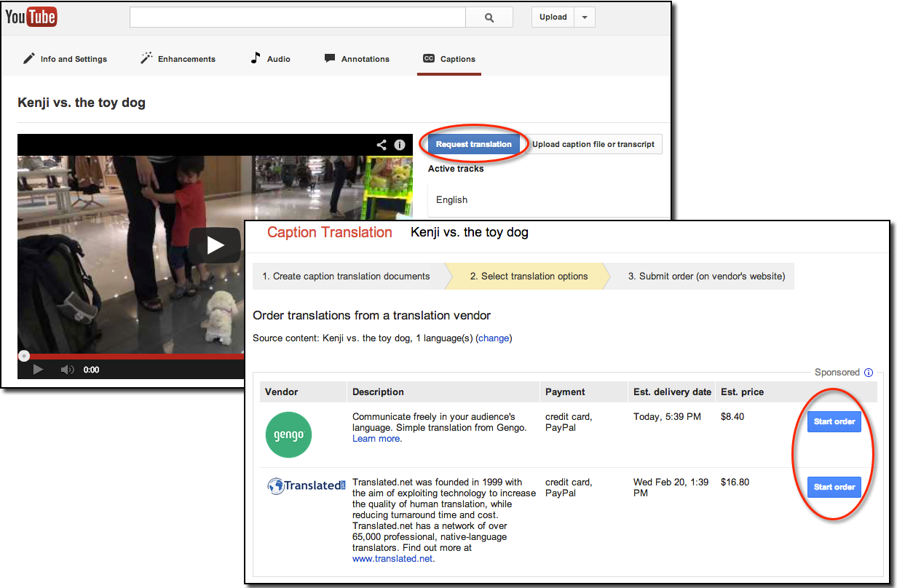Screen dimensions: 897x588
Task: Click the Request translation button
Action: click(474, 144)
